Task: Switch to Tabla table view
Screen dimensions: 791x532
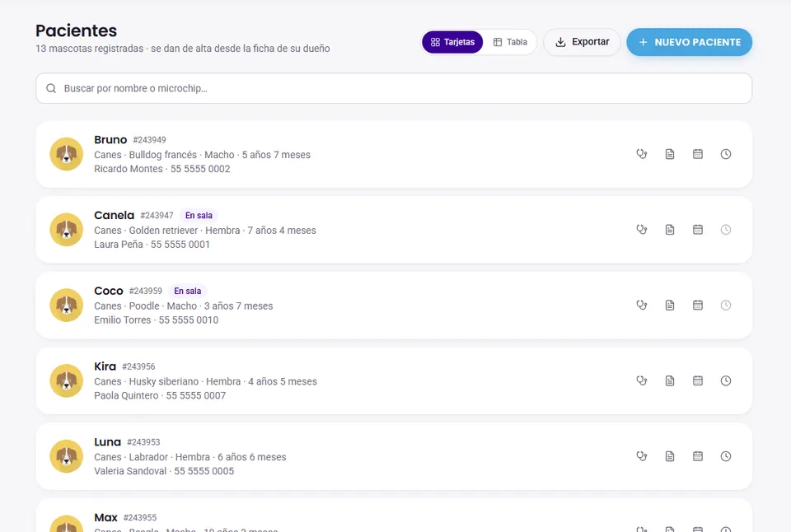Action: tap(510, 42)
